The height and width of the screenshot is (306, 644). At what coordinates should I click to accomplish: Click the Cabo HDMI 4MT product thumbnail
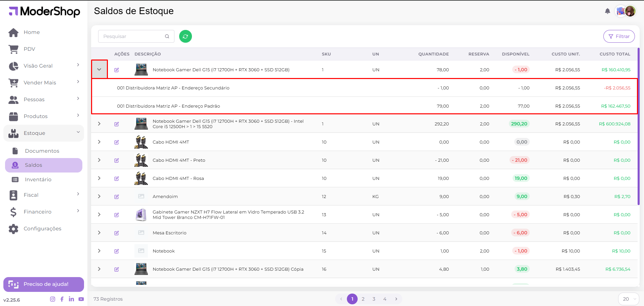point(141,142)
